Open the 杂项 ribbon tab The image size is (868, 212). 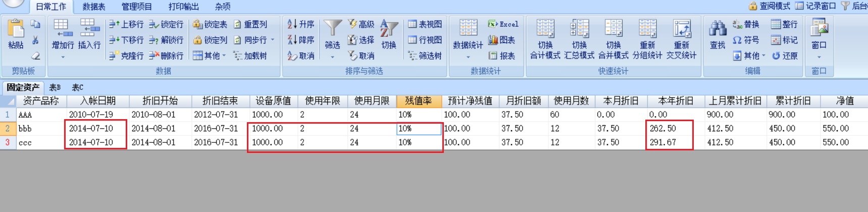click(223, 7)
